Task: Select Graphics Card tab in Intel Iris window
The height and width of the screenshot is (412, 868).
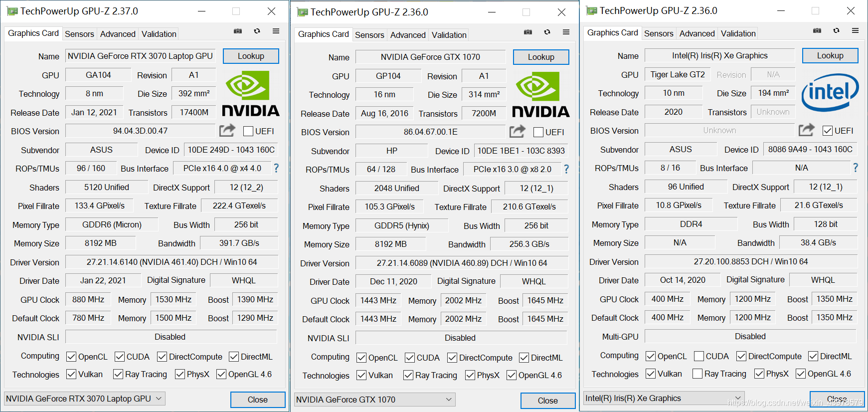Action: pyautogui.click(x=612, y=32)
